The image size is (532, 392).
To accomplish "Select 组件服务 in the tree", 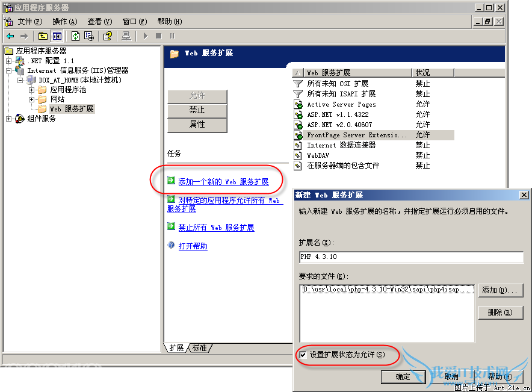I will point(42,119).
